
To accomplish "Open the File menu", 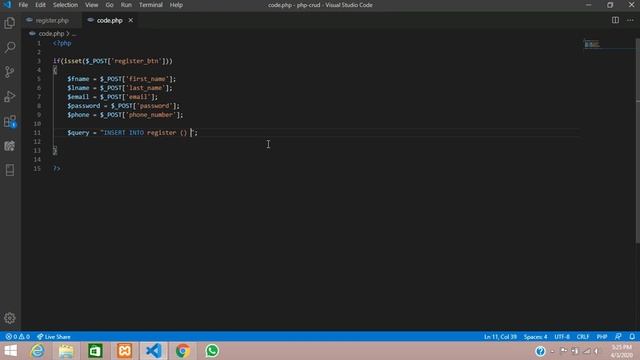I will (23, 5).
